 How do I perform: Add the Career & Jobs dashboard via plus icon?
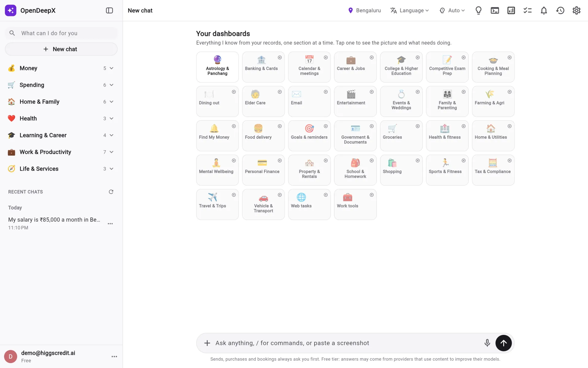371,57
